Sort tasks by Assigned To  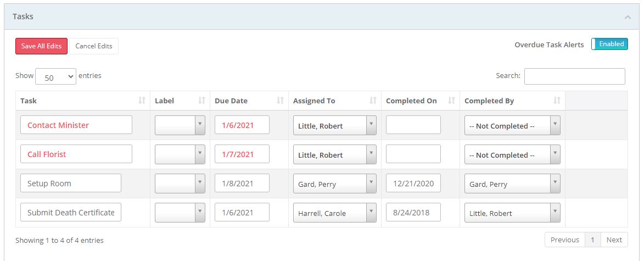point(373,101)
